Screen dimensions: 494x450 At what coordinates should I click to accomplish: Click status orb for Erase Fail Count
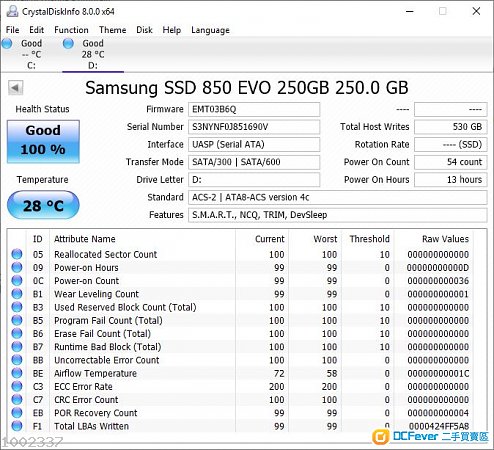[17, 333]
